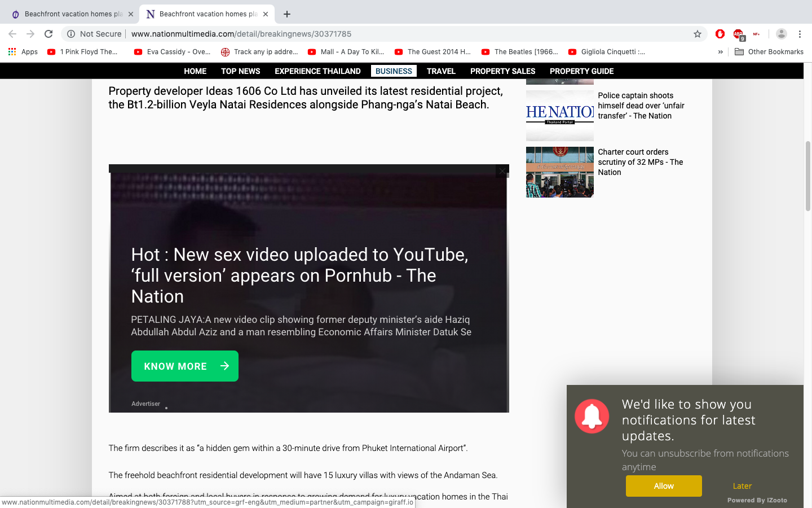Close the first Beachfront vacation homes tab
Screen dimensions: 812x508
131,14
